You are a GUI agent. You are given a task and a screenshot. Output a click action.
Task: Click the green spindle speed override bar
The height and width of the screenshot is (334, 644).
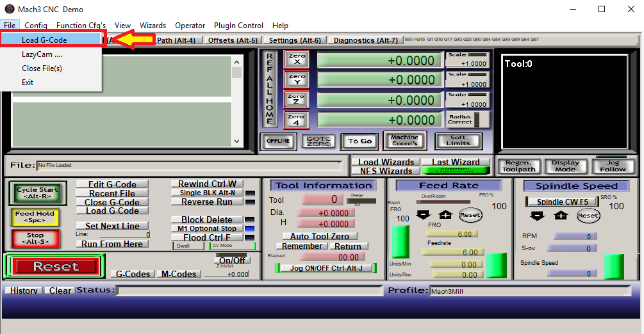pyautogui.click(x=614, y=267)
